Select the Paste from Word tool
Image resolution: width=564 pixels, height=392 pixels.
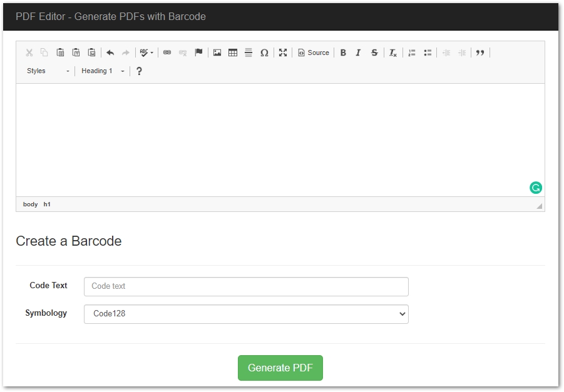click(91, 53)
